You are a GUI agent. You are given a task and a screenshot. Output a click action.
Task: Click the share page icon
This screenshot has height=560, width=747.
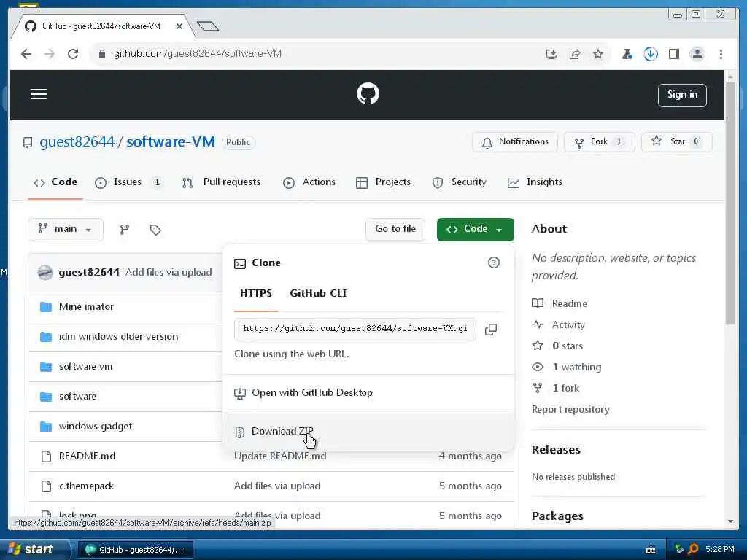click(575, 54)
